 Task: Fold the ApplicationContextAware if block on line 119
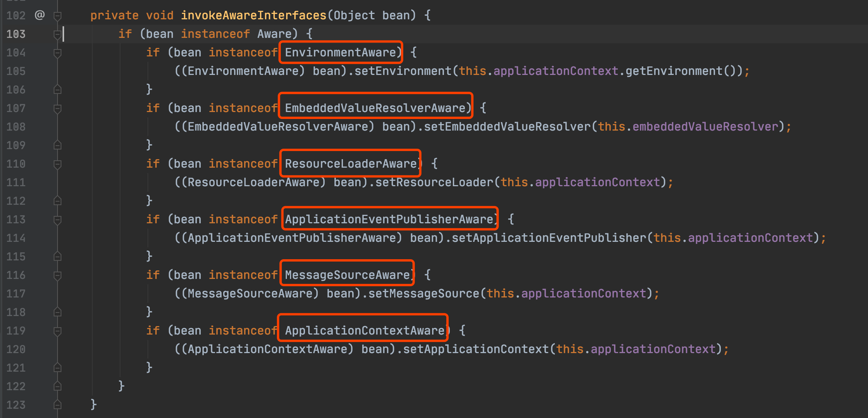coord(58,331)
